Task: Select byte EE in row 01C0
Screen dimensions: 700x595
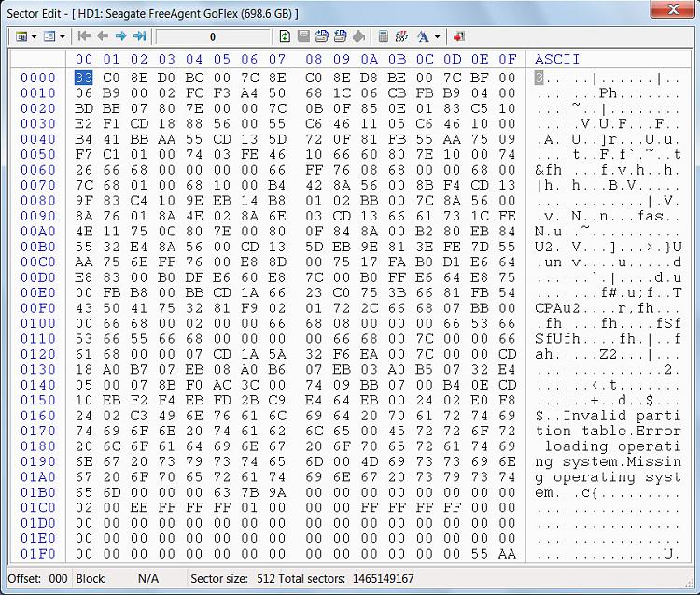Action: [x=139, y=508]
